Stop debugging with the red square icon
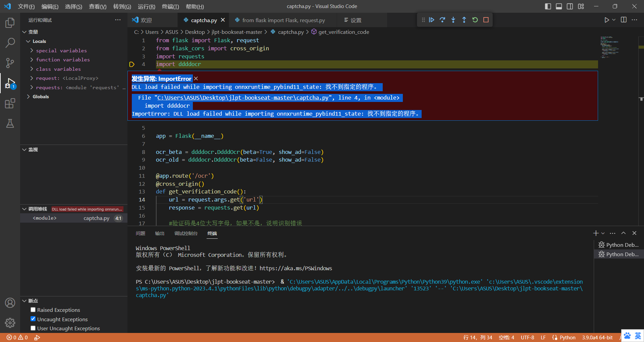Viewport: 644px width, 342px height. click(x=486, y=20)
